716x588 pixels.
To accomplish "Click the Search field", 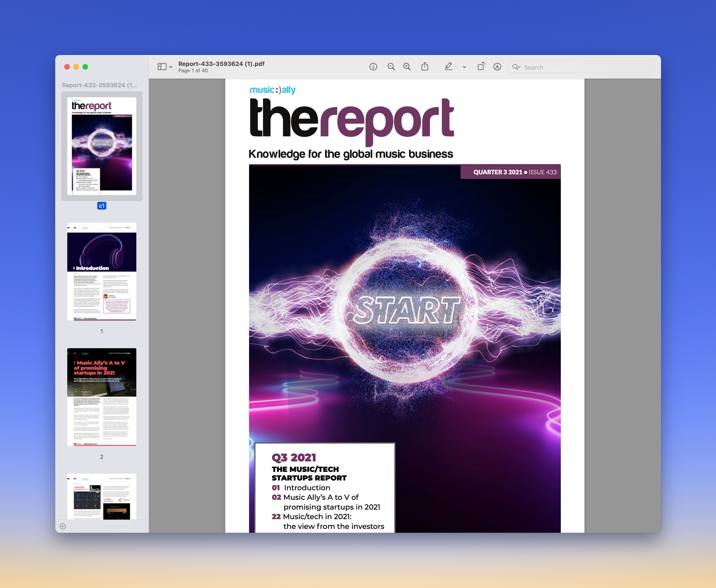I will (x=582, y=67).
